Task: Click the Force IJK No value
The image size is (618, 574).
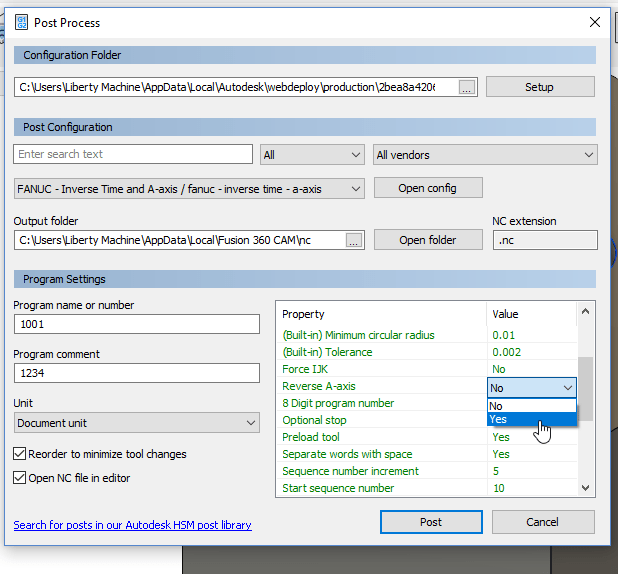Action: [x=499, y=369]
